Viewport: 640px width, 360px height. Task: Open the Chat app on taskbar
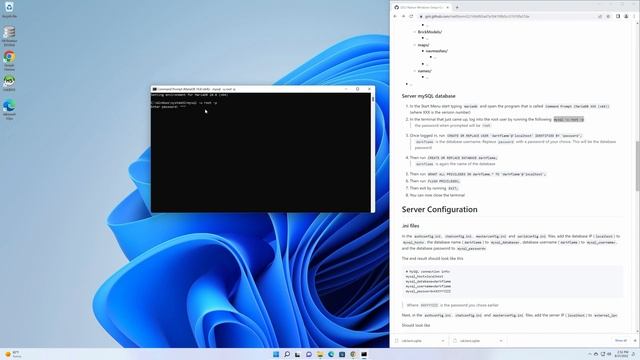click(309, 354)
